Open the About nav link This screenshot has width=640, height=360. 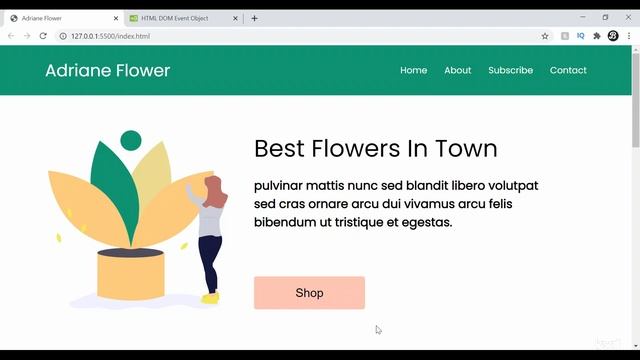pyautogui.click(x=458, y=70)
